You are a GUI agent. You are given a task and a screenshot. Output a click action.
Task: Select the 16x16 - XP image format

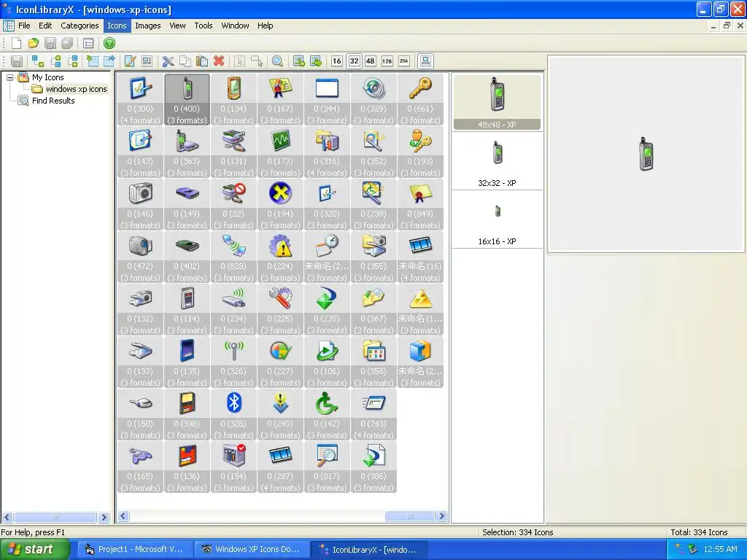pyautogui.click(x=497, y=220)
